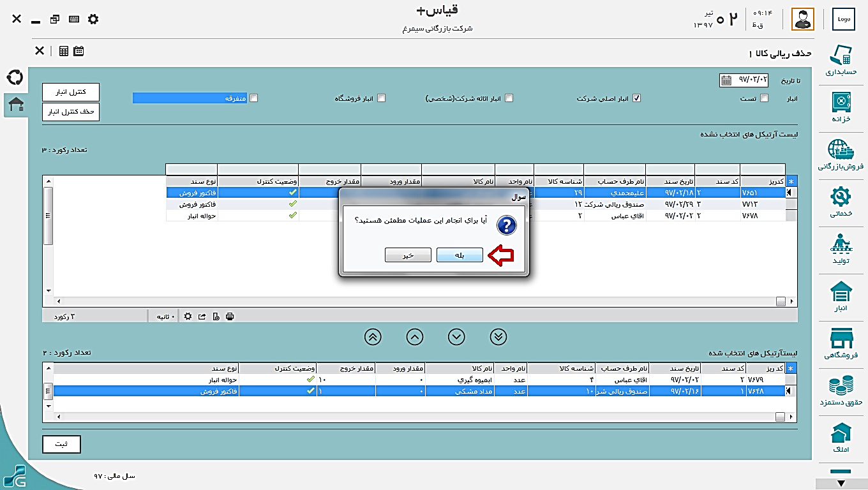Click the warehouse house icon on the left panel
The width and height of the screenshot is (868, 490).
pyautogui.click(x=15, y=105)
